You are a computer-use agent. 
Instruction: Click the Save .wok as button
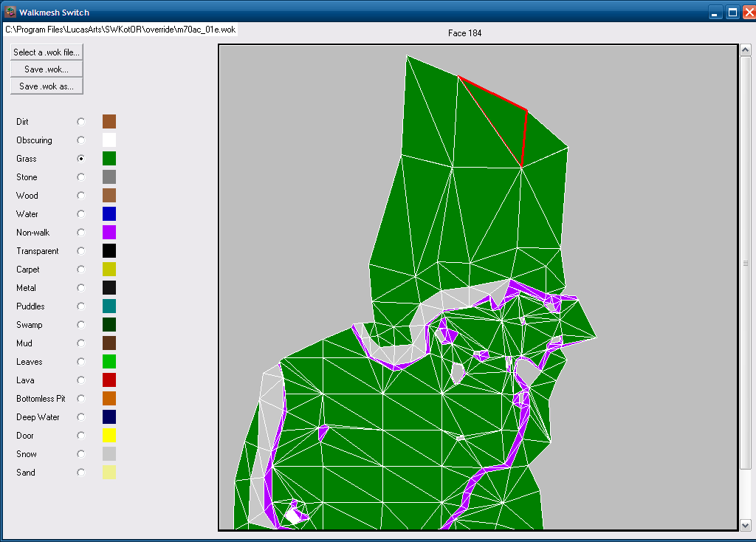tap(47, 86)
